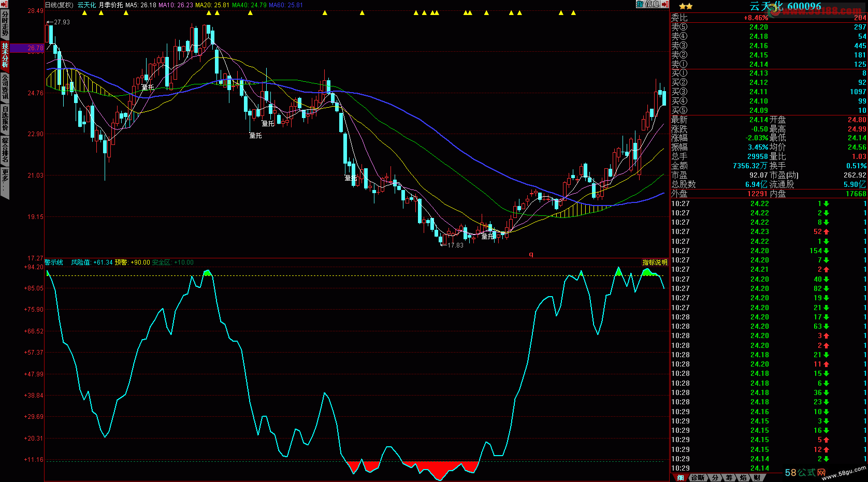
Task: Click the two gold stars rating
Action: [686, 6]
